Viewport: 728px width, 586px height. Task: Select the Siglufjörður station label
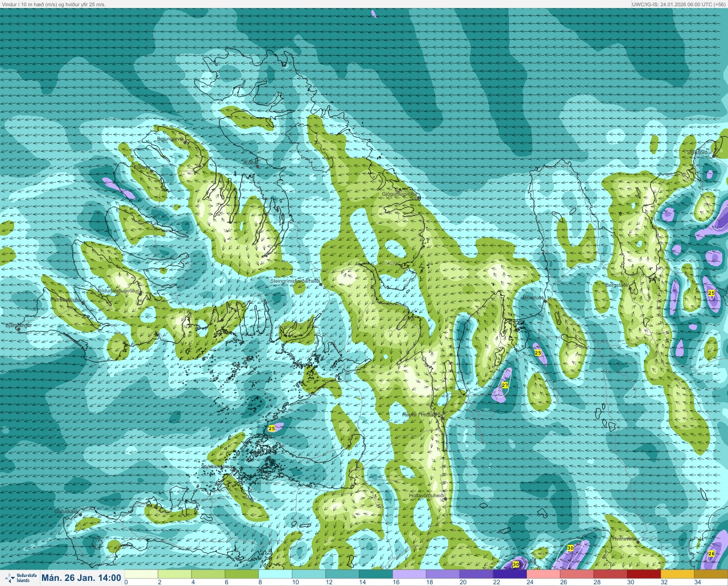tap(700, 152)
